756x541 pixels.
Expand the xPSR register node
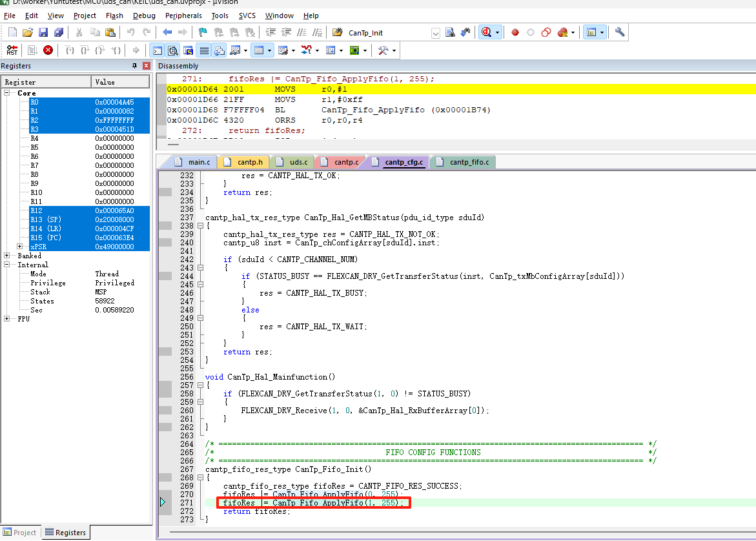(x=20, y=247)
